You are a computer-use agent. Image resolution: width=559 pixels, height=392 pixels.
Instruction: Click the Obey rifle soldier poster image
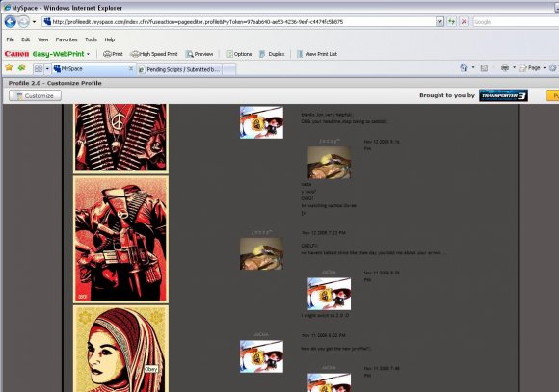click(x=120, y=240)
